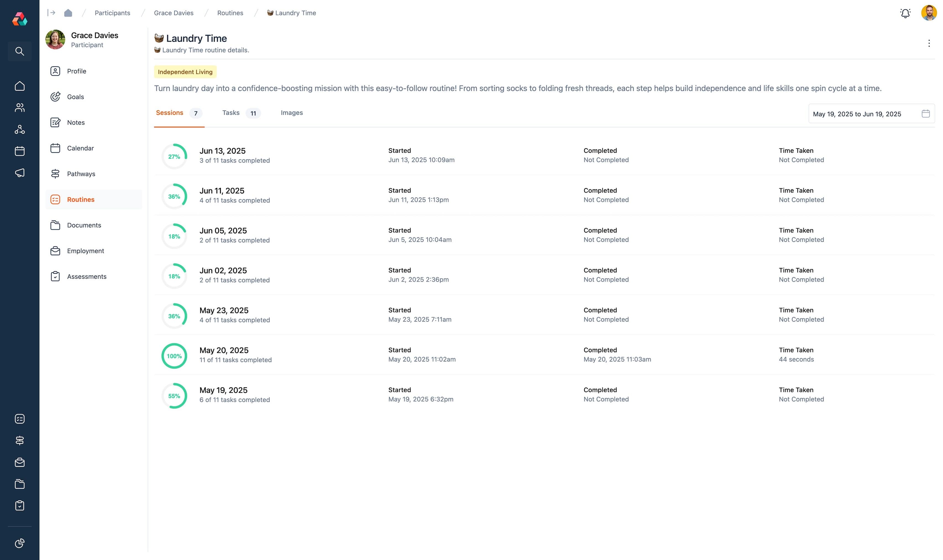
Task: Open the date range calendar picker
Action: tap(925, 114)
